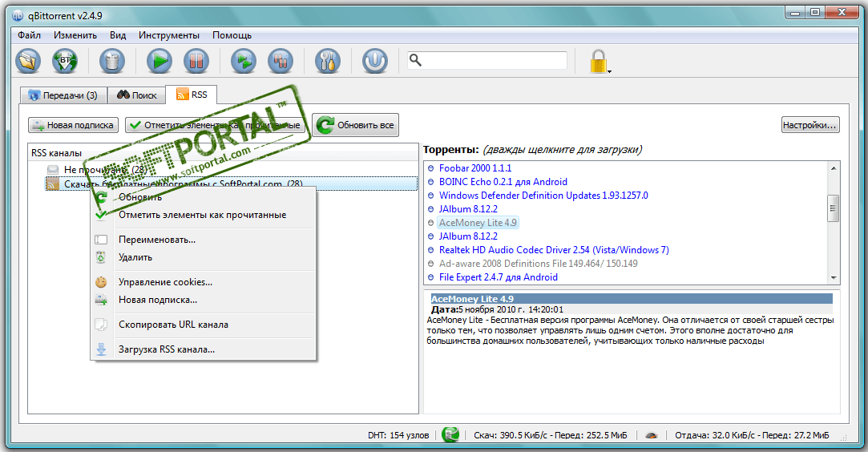Choose Загрузка RSS канала... menu entry
868x452 pixels.
tap(167, 349)
